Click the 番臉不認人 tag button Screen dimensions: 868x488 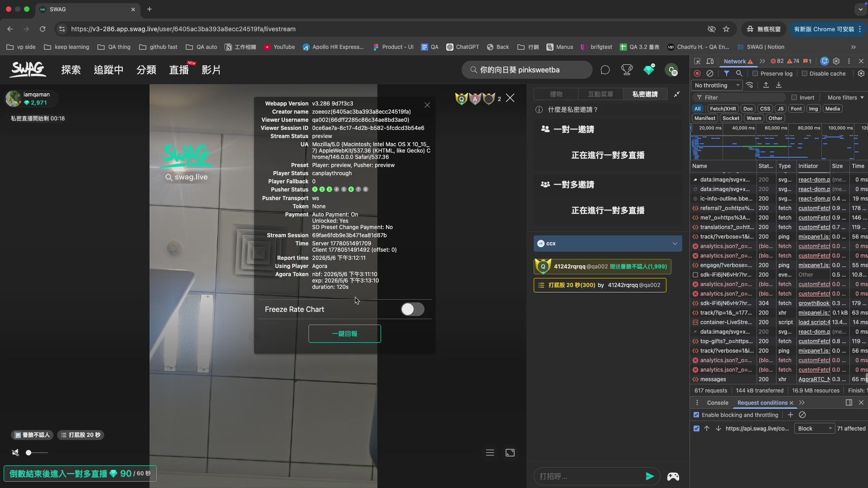tap(32, 435)
